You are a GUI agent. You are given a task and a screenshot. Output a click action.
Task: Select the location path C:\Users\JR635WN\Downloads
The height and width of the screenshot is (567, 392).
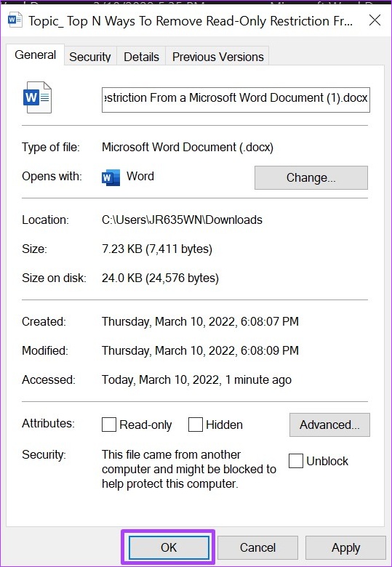pyautogui.click(x=182, y=220)
